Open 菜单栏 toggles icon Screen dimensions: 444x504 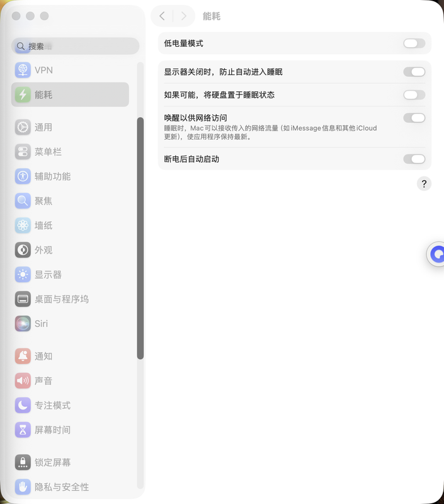(x=23, y=152)
